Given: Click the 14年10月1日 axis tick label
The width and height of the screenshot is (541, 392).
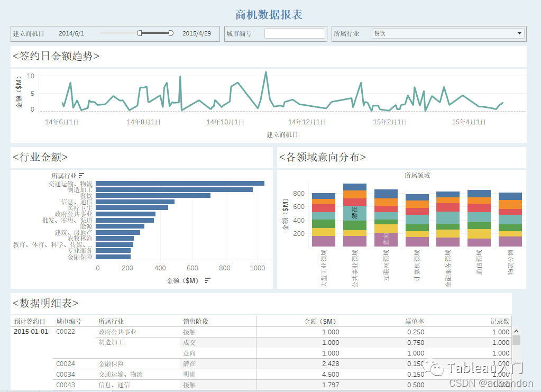Looking at the screenshot, I should pos(225,122).
